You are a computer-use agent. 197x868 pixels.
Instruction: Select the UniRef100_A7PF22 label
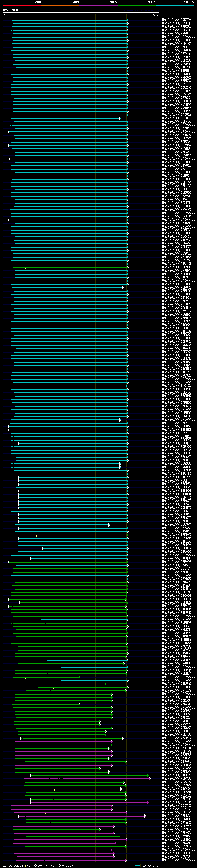177,47
